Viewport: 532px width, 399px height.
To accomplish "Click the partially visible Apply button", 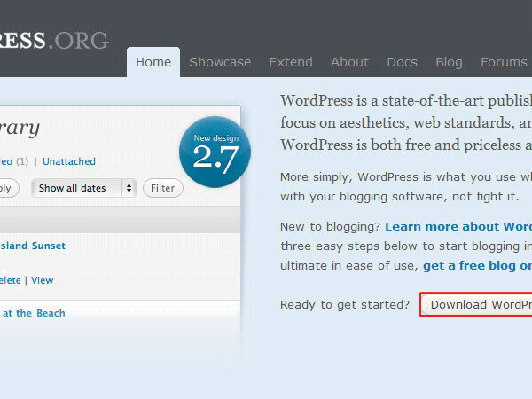I will pyautogui.click(x=7, y=188).
